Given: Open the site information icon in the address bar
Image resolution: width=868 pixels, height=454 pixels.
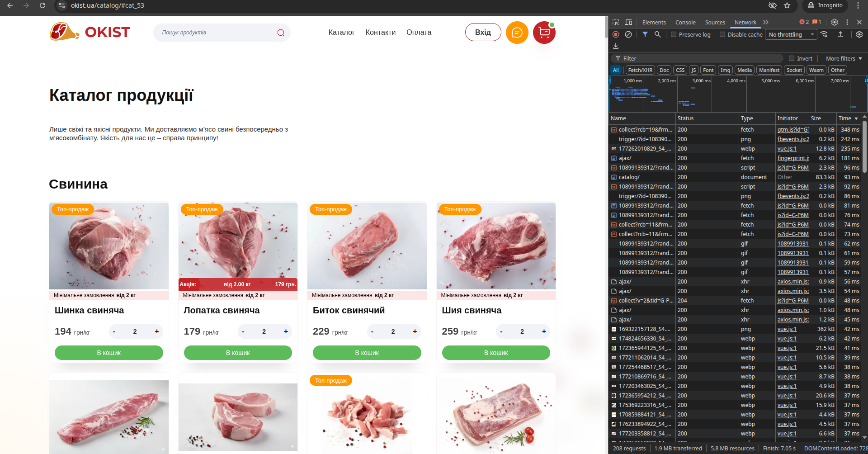Looking at the screenshot, I should click(x=62, y=5).
